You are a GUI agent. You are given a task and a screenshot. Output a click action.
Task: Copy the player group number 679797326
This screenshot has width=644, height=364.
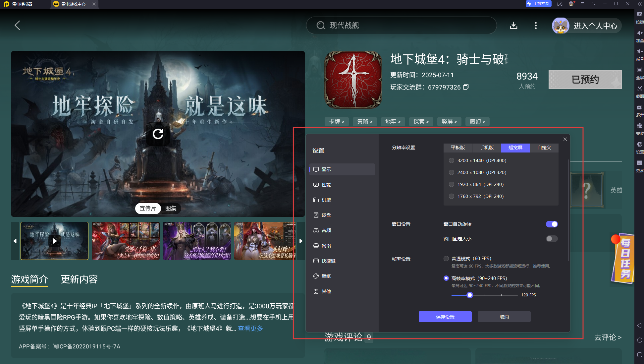tap(466, 87)
